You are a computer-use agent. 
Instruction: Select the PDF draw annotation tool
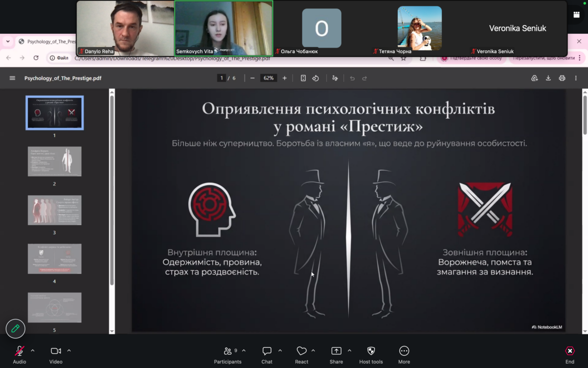[x=335, y=78]
